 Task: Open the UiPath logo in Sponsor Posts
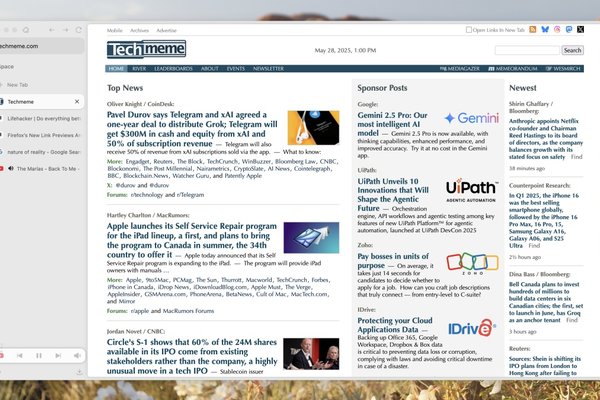472,190
